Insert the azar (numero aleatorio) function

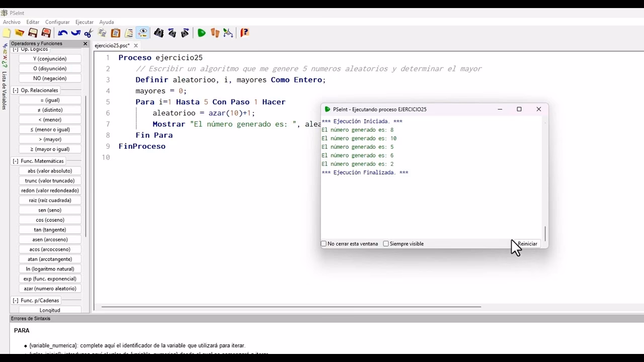50,289
